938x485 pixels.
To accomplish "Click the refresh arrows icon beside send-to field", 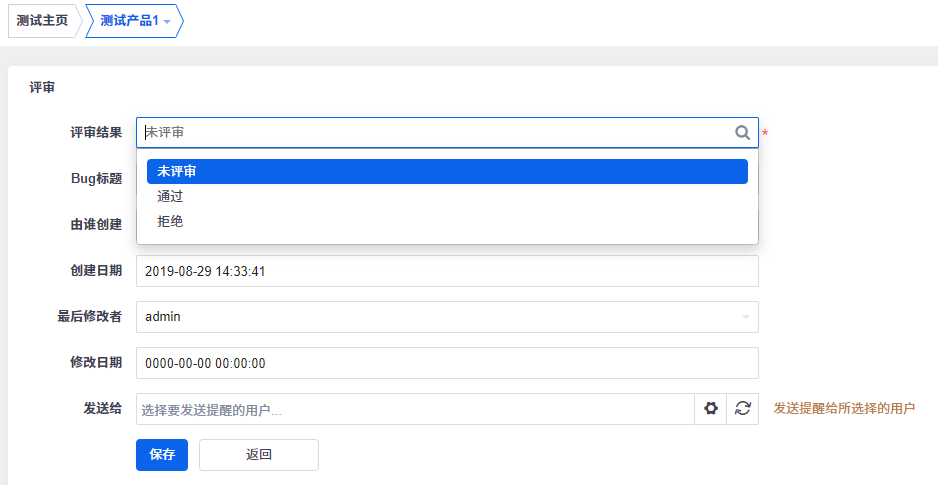I will 743,408.
